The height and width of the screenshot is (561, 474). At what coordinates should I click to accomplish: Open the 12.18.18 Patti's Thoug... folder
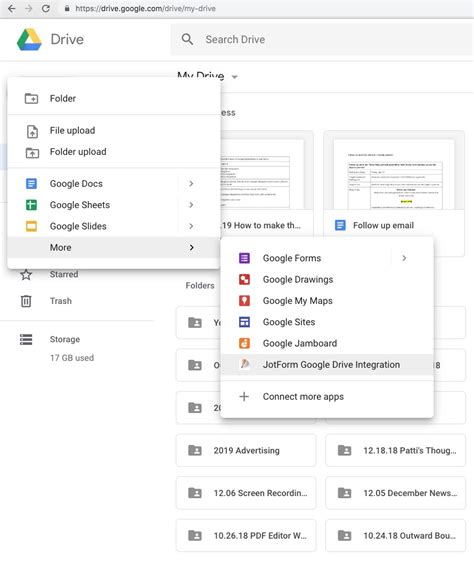point(396,450)
